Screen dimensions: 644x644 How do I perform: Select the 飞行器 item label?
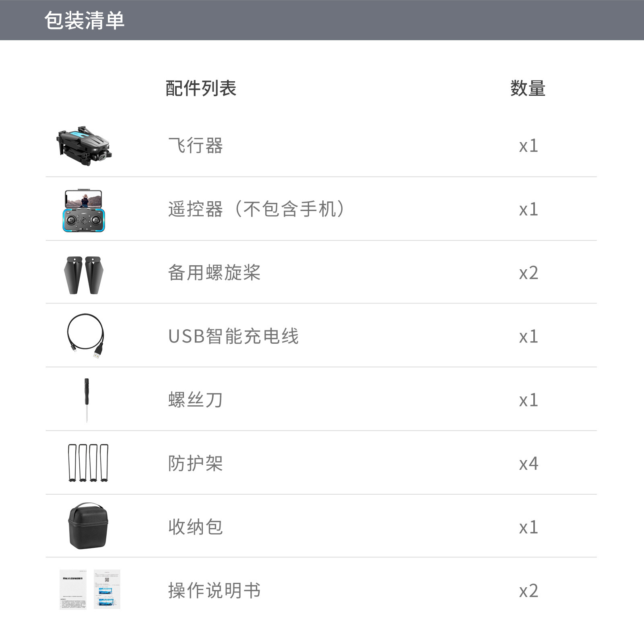pyautogui.click(x=196, y=146)
